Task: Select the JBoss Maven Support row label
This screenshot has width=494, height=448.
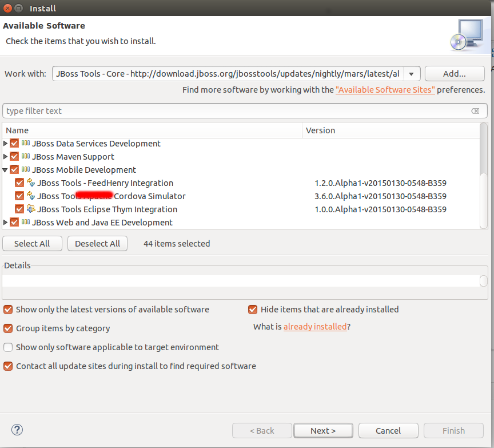Action: [x=73, y=157]
